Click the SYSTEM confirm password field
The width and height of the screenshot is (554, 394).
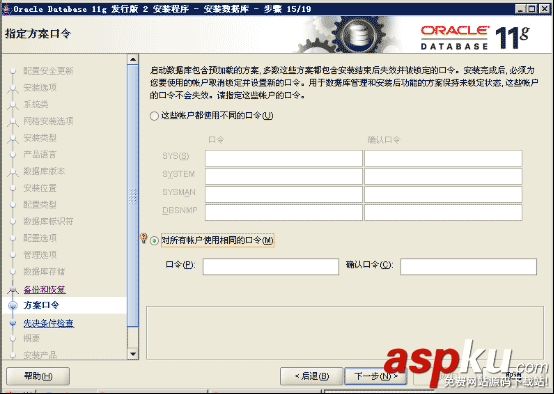[443, 176]
